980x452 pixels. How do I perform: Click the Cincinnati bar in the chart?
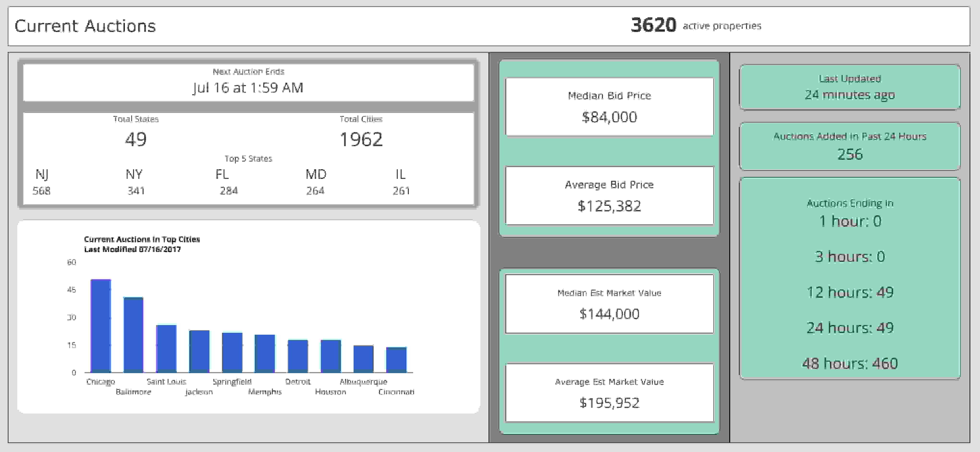[x=396, y=360]
